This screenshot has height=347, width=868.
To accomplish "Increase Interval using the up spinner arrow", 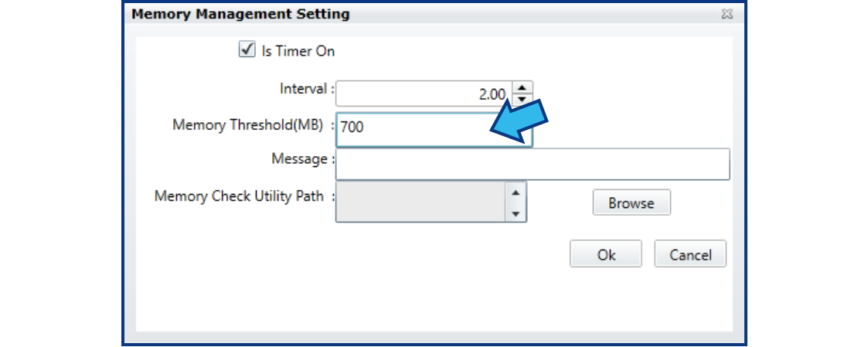I will (x=523, y=88).
